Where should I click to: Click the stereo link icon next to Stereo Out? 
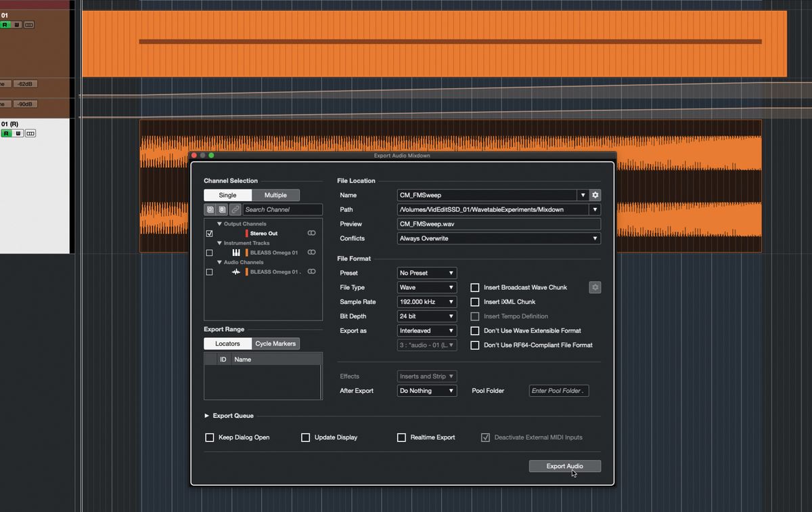click(312, 233)
